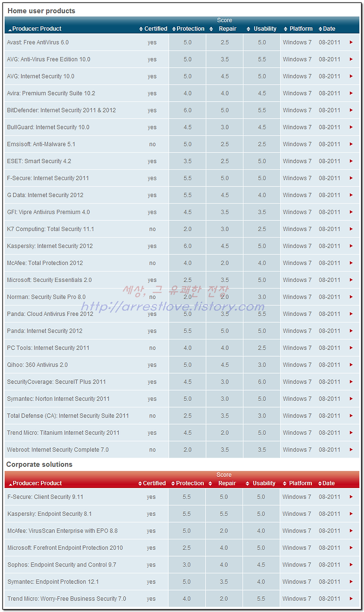Screen dimensions: 364x612
Task: Sort corporate solutions by Date column
Action: click(x=326, y=483)
